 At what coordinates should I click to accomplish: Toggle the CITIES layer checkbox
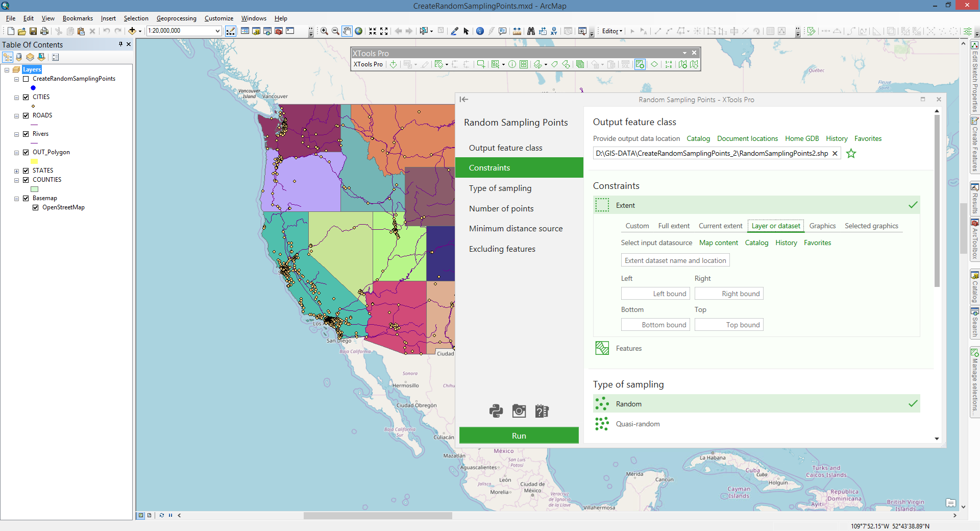tap(26, 98)
